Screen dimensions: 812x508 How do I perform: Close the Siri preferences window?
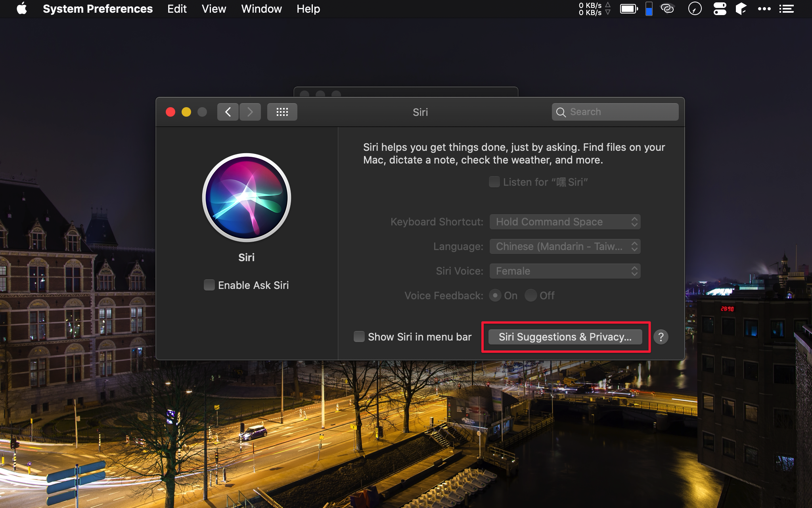coord(170,112)
